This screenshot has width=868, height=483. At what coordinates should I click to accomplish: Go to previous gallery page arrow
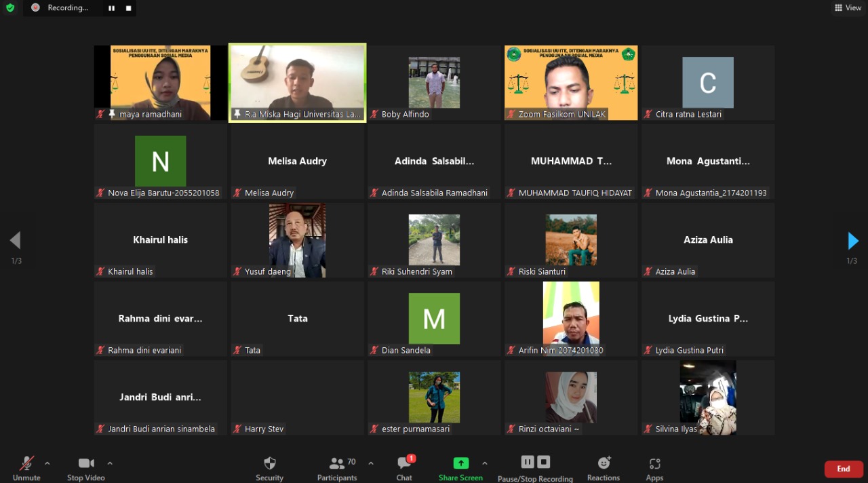pos(15,241)
